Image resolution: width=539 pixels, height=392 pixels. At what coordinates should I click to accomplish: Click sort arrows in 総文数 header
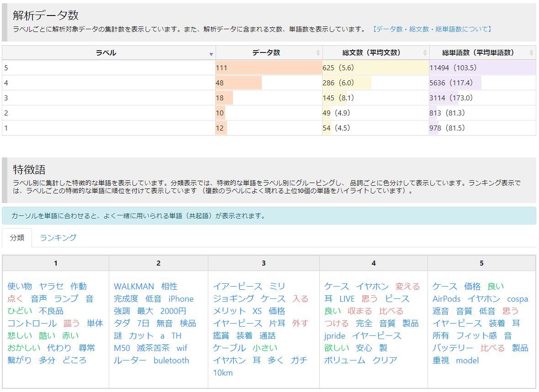(x=425, y=53)
